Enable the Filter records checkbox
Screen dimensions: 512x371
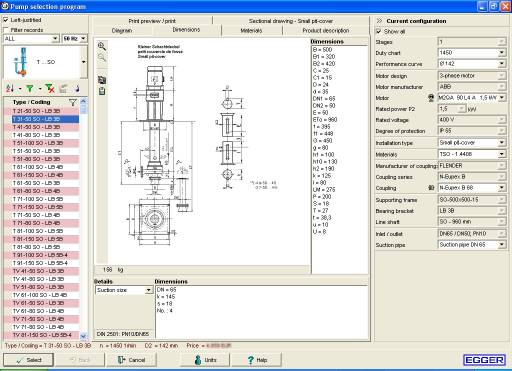6,30
